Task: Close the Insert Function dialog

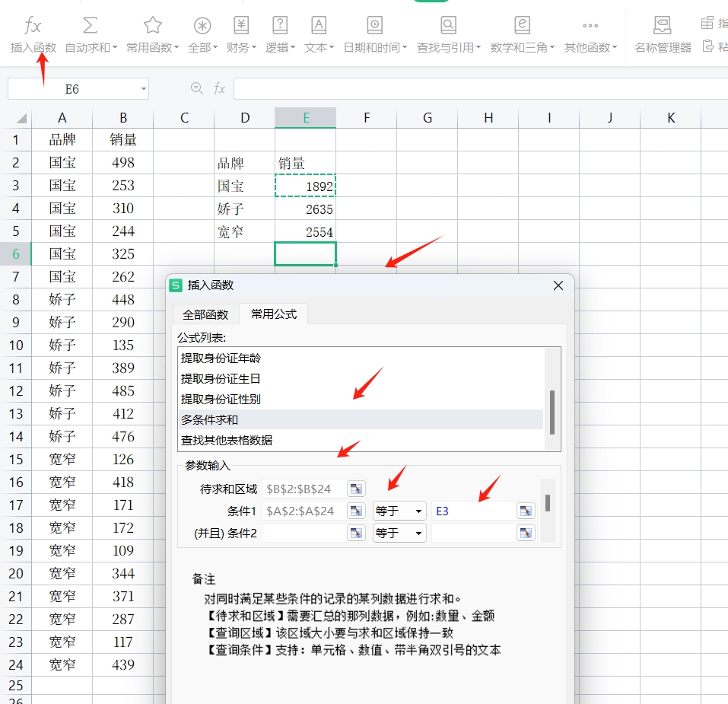Action: point(558,285)
